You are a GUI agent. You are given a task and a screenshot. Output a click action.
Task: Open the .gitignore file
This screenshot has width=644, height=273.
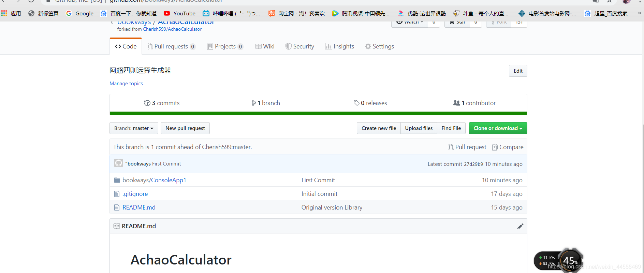(135, 194)
